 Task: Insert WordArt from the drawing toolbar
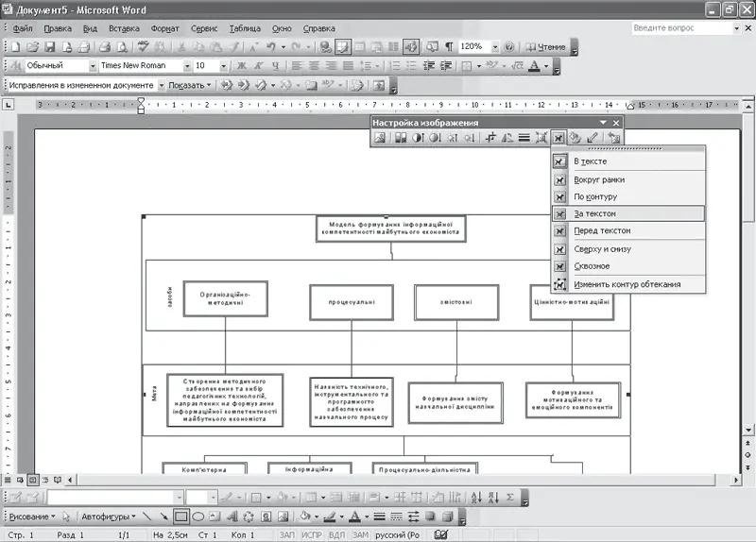click(x=232, y=517)
